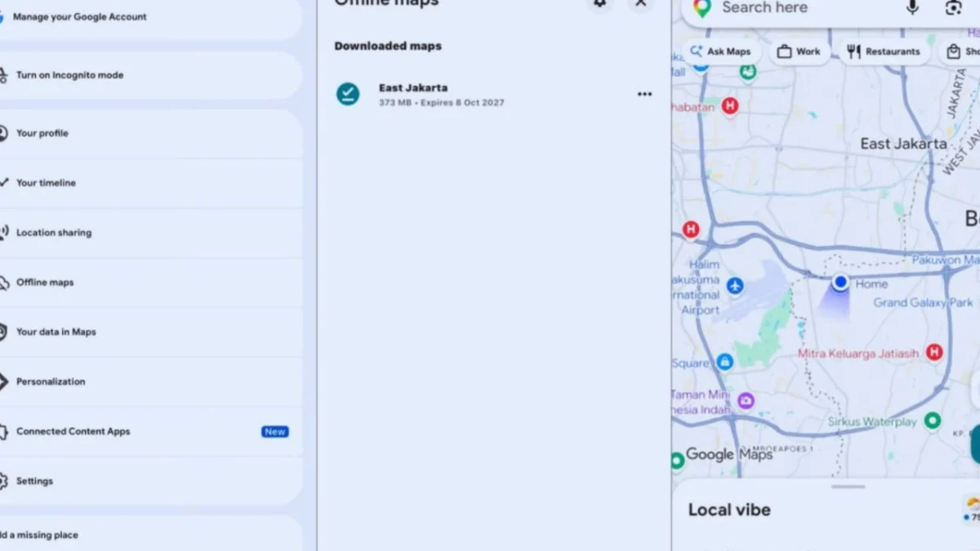Open more options for East Jakarta map

[644, 95]
